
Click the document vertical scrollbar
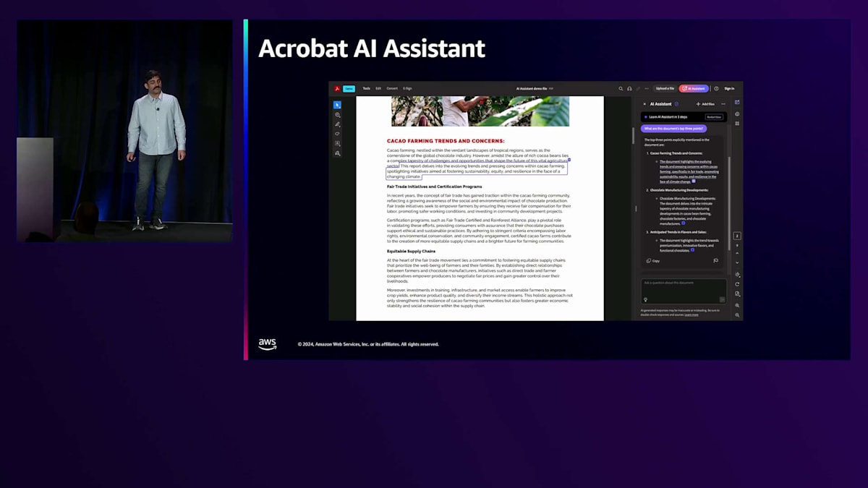coord(634,136)
